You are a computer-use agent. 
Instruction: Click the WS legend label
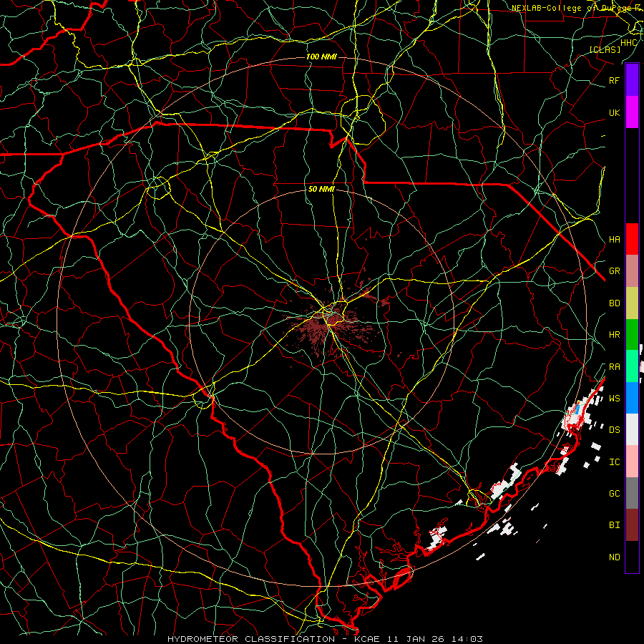614,399
